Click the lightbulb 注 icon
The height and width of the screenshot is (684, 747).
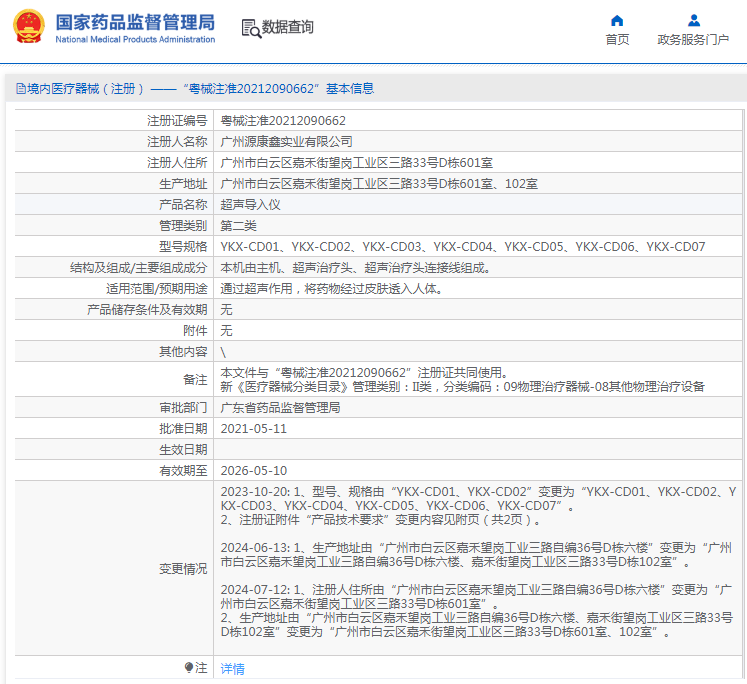coord(189,667)
